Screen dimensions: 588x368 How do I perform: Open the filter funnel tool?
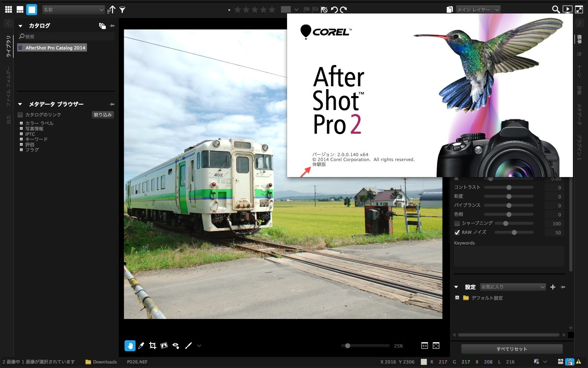click(x=122, y=9)
